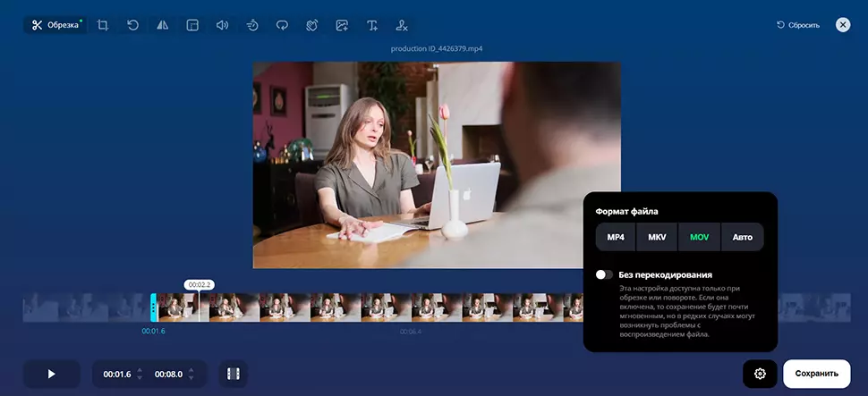Decrease start time with down arrow

[140, 378]
